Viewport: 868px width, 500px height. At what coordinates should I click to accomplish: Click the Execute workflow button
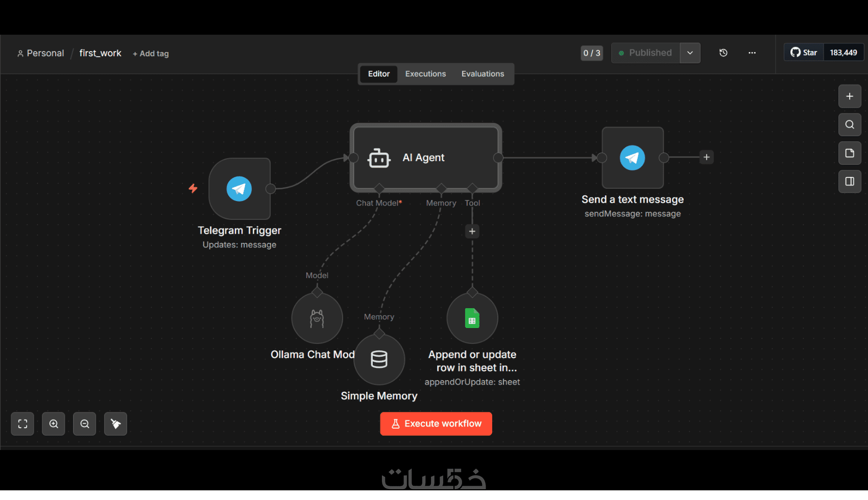pyautogui.click(x=436, y=424)
